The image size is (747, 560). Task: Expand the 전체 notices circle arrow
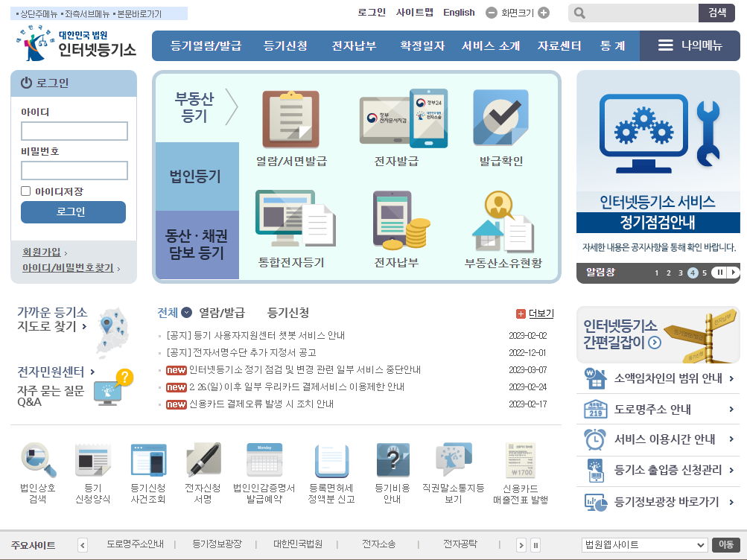pos(187,313)
